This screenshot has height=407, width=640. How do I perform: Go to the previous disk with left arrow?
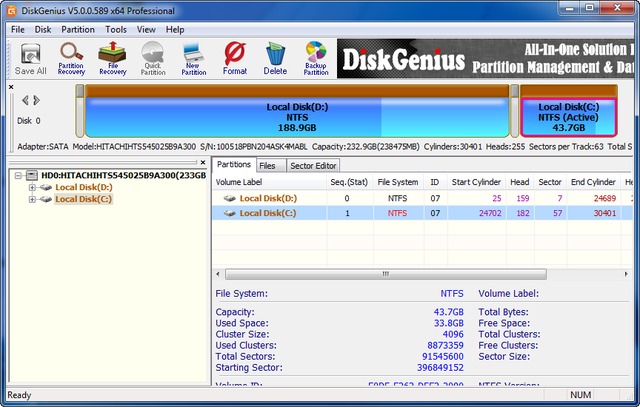[x=26, y=101]
